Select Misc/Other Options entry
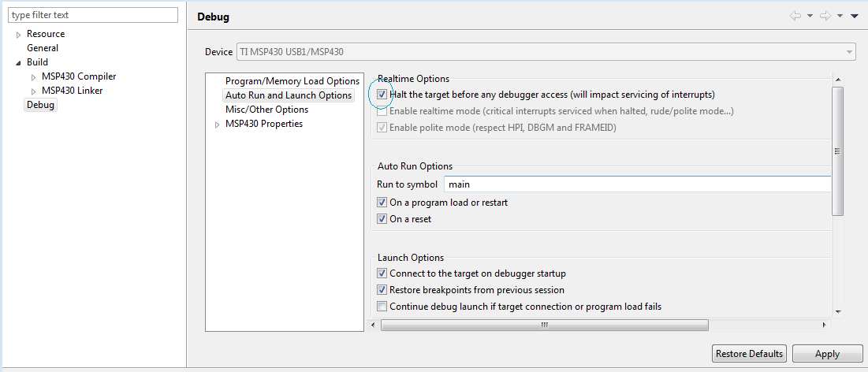The height and width of the screenshot is (372, 868). (266, 110)
